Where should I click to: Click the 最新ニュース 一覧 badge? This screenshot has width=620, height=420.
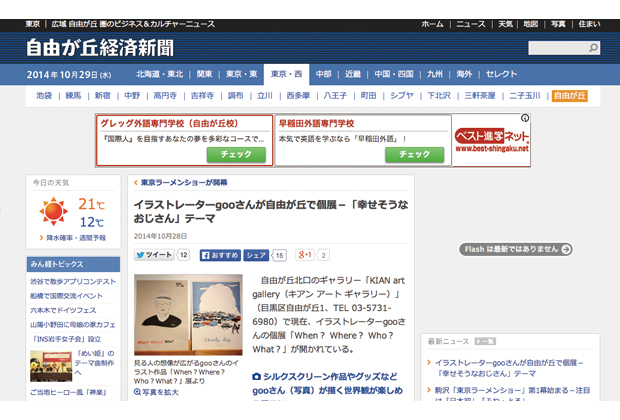click(x=485, y=341)
